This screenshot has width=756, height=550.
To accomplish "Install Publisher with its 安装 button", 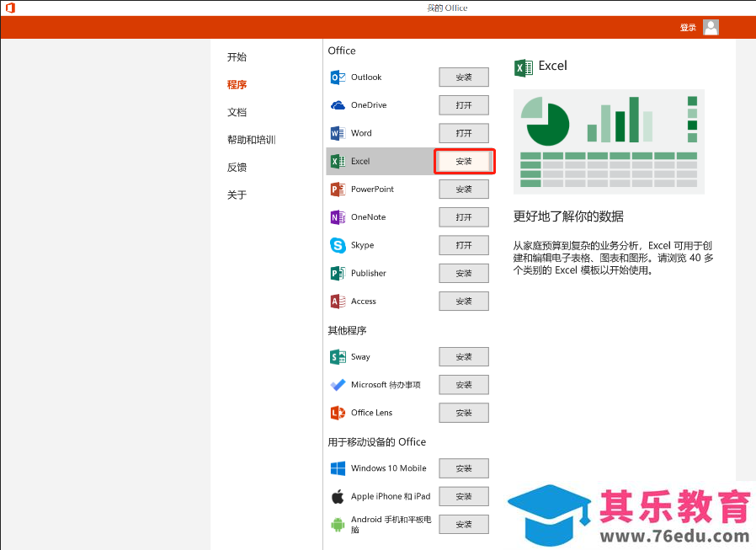I will click(x=464, y=273).
